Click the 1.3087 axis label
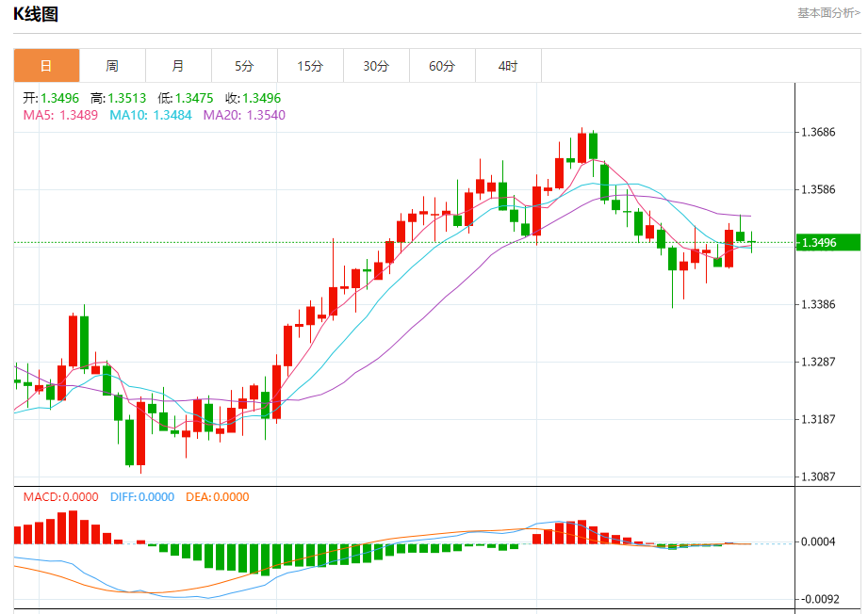This screenshot has width=868, height=614. (818, 477)
